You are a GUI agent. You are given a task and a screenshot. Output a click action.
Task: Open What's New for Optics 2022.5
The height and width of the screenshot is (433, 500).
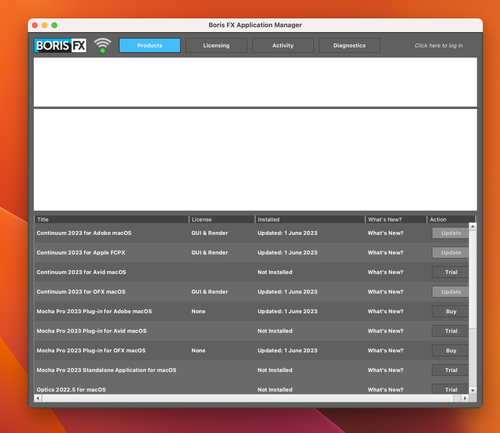(385, 389)
